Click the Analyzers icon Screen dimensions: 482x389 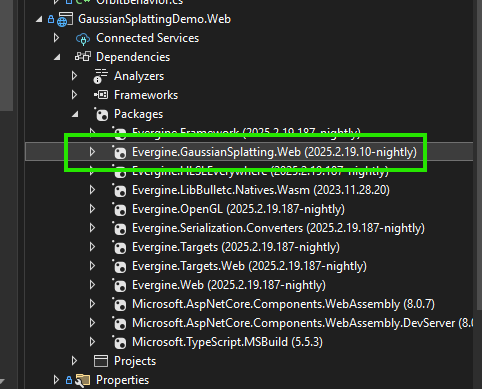click(x=101, y=76)
